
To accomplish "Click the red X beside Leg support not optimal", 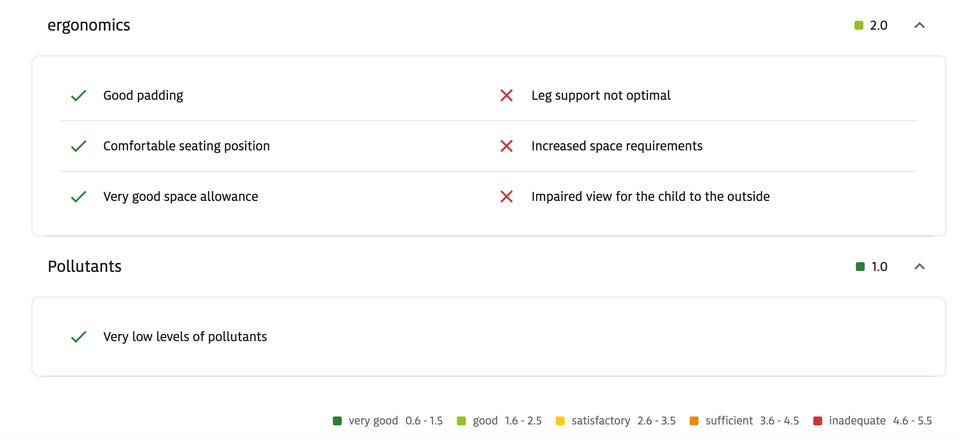I will point(506,96).
